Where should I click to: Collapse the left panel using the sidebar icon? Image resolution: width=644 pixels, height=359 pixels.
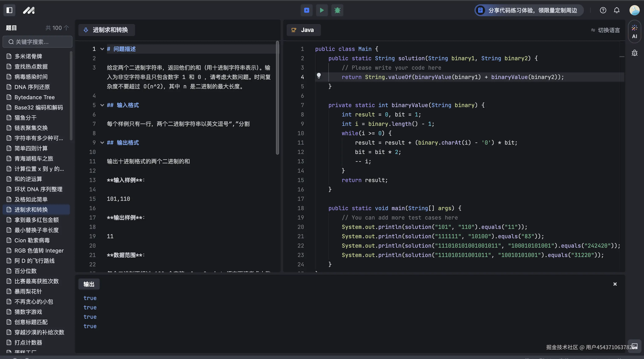tap(9, 10)
